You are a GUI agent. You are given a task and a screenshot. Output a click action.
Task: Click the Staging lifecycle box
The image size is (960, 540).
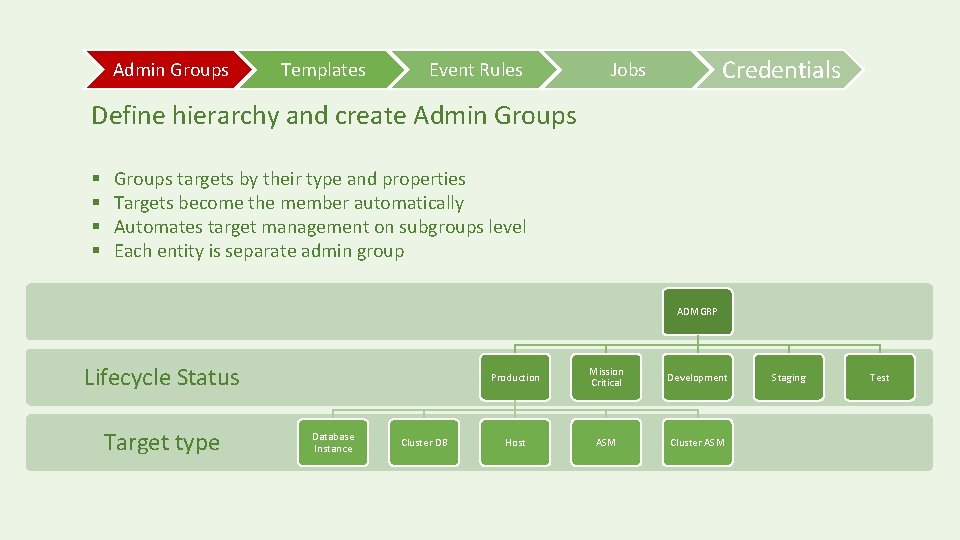tap(789, 377)
